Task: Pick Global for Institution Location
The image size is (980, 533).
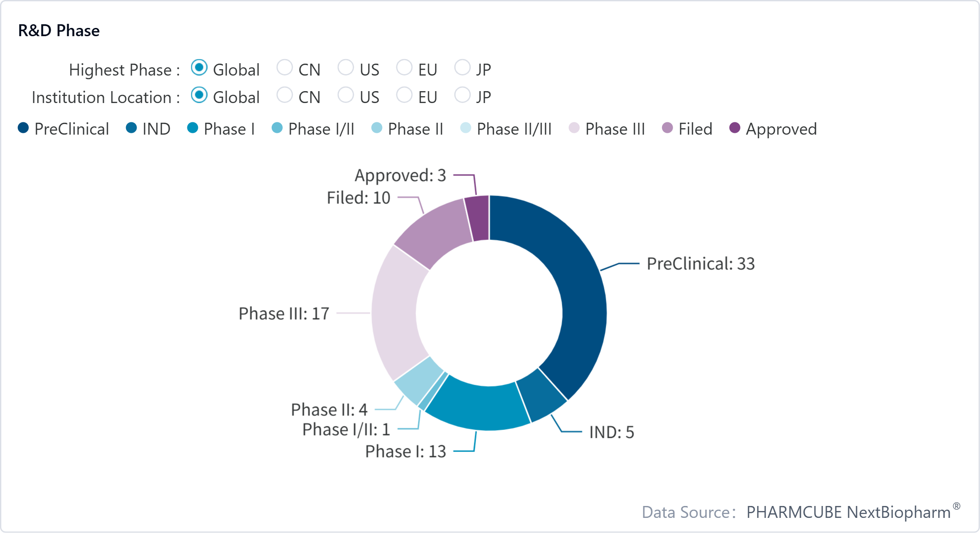Action: [x=199, y=95]
